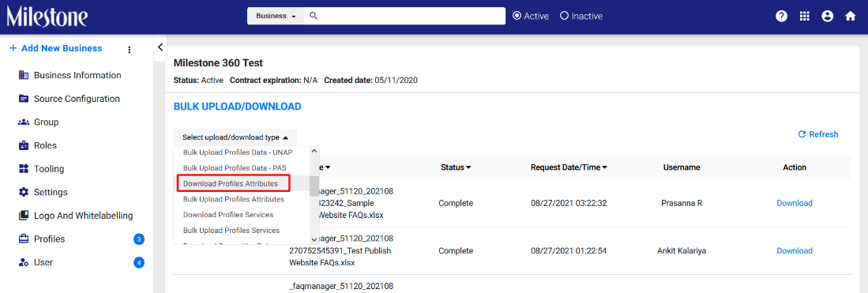Open the user account icon

828,16
